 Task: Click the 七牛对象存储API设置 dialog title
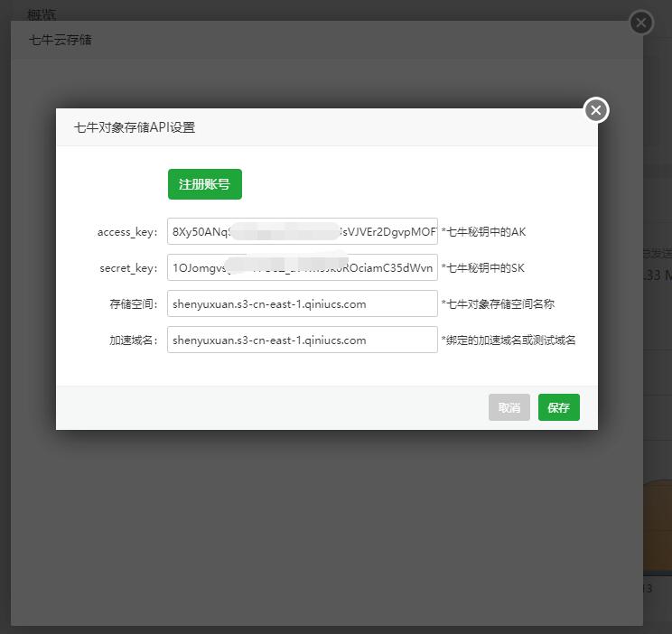(x=135, y=127)
